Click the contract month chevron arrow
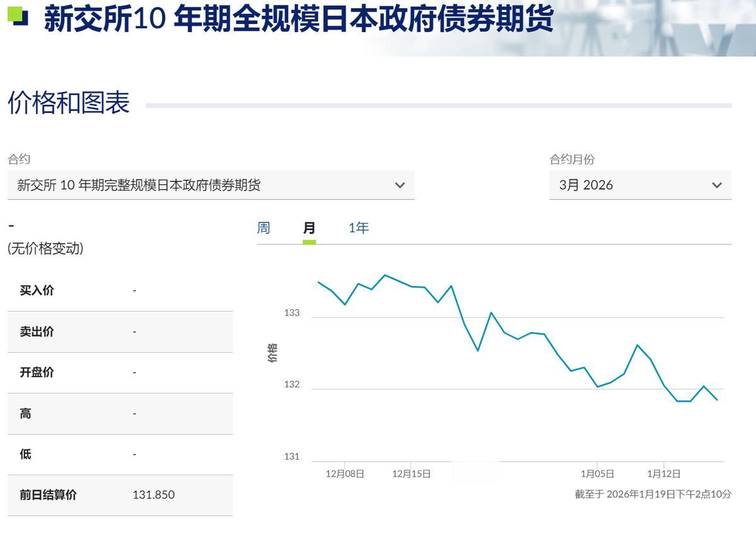The width and height of the screenshot is (756, 534). pos(716,185)
